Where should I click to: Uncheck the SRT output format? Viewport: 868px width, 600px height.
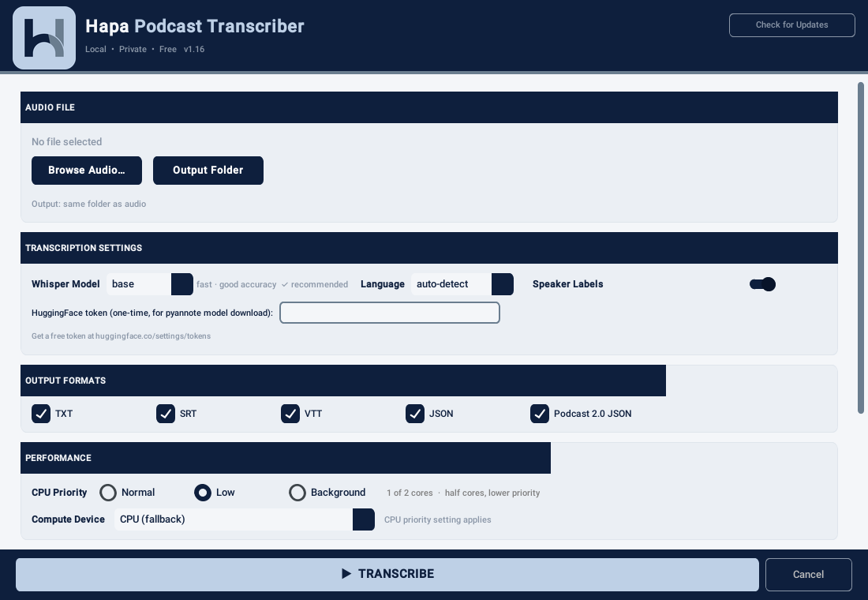(x=166, y=414)
